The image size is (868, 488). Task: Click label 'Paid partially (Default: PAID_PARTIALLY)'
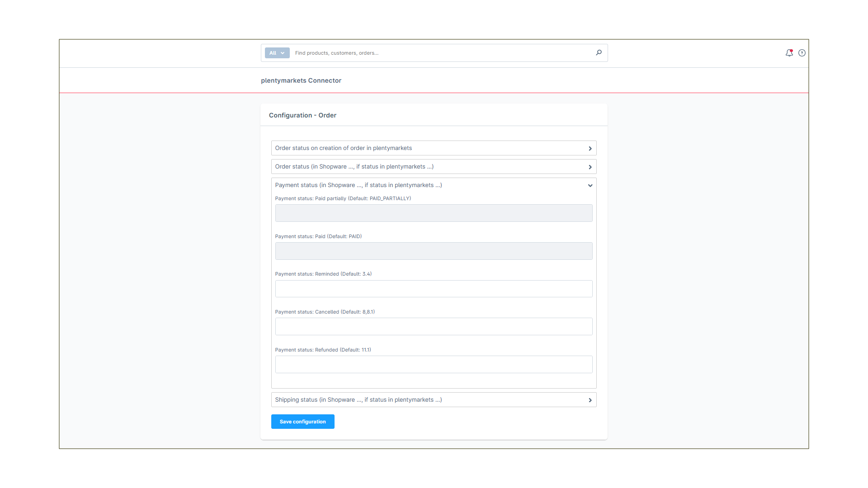(363, 198)
